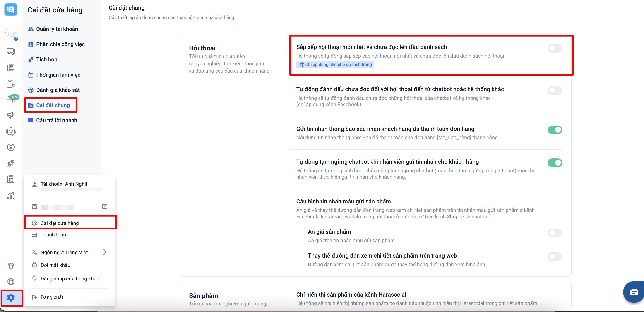
Task: Enable sorting newest unread conversations toggle
Action: (555, 48)
